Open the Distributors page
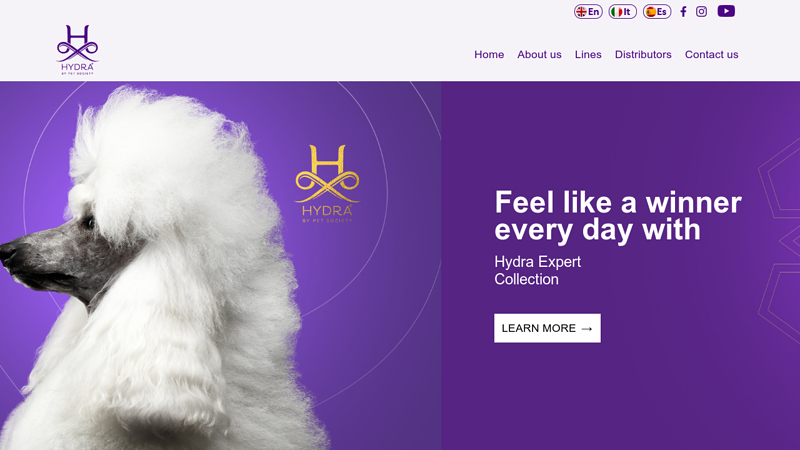 pyautogui.click(x=643, y=55)
